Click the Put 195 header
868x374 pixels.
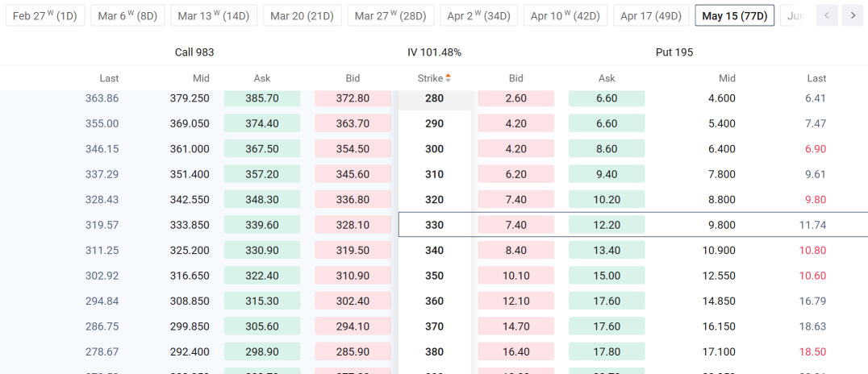click(674, 52)
